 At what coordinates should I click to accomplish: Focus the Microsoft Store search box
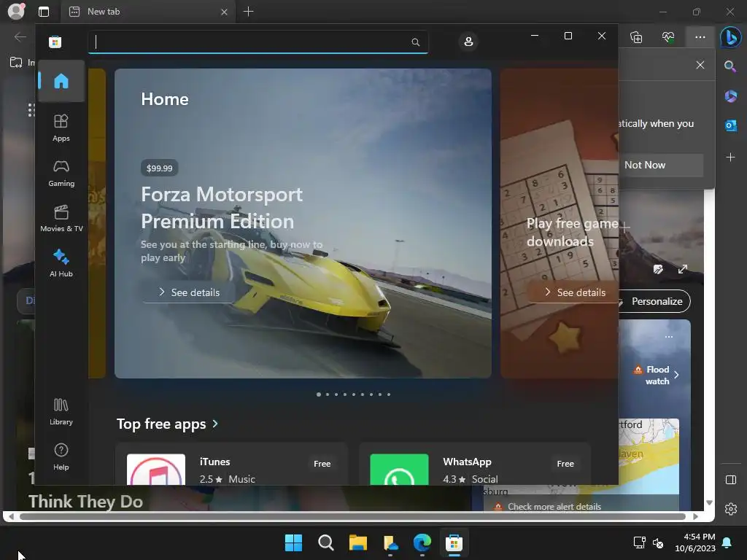click(258, 42)
